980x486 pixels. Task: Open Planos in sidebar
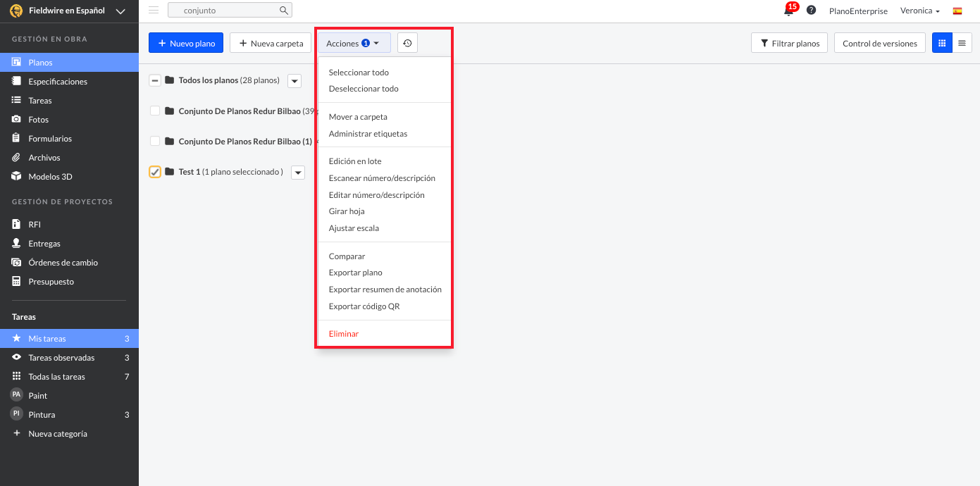(69, 63)
